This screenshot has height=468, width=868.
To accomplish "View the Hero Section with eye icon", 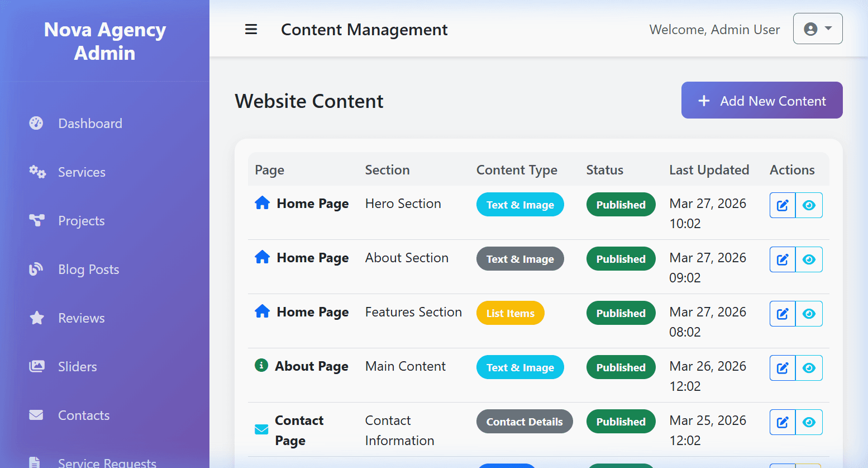I will tap(809, 205).
